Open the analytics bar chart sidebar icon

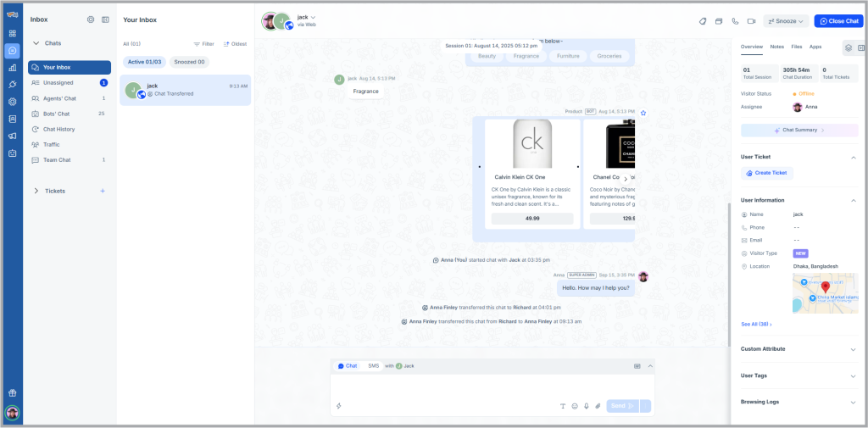click(x=13, y=67)
